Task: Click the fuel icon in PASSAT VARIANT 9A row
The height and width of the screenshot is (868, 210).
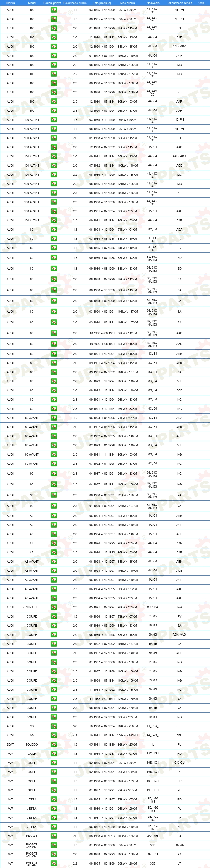Action: pos(54,854)
